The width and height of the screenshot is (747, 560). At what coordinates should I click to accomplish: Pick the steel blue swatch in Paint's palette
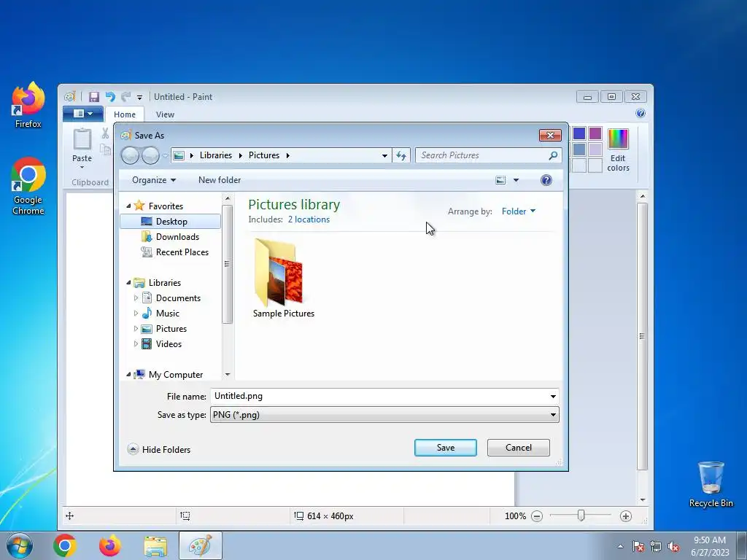579,149
